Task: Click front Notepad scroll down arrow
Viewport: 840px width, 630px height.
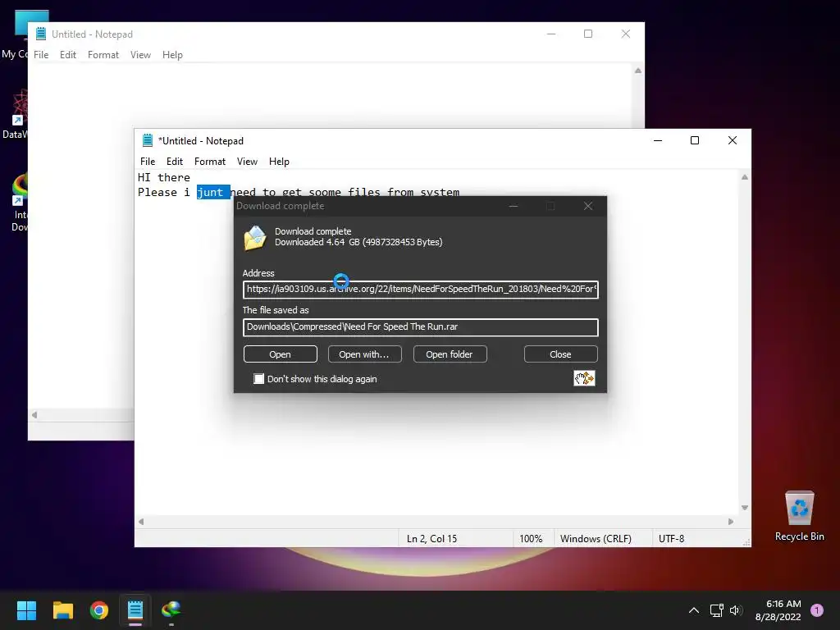Action: 745,507
